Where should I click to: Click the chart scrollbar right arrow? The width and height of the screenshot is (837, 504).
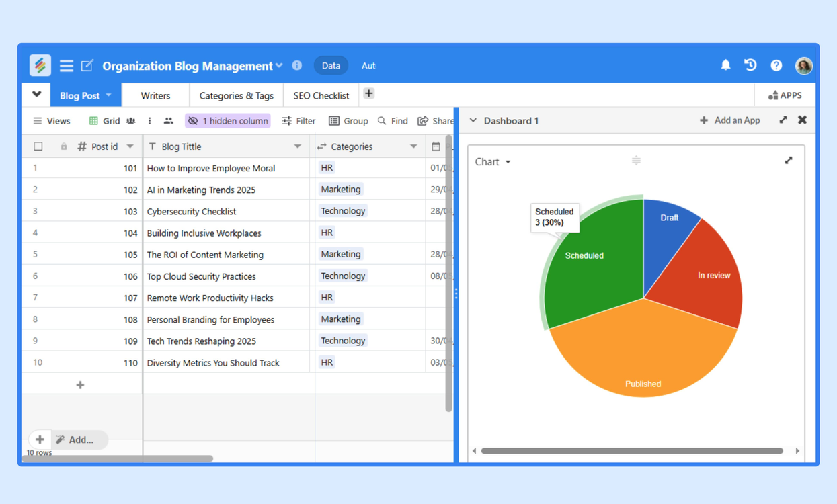[x=797, y=451]
